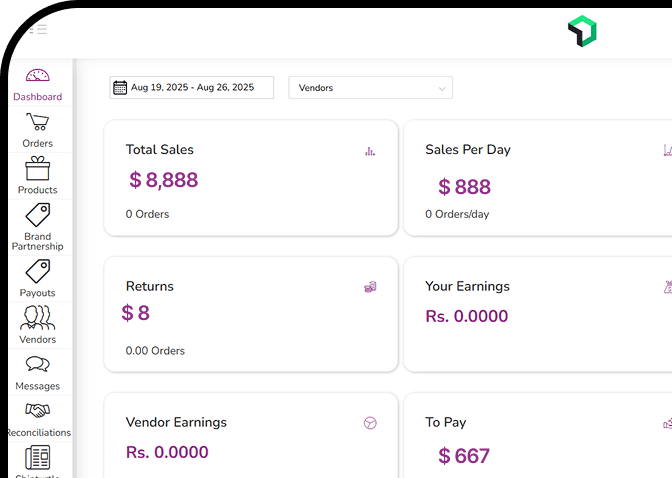
Task: Click the bar chart icon on Total Sales
Action: tap(370, 151)
